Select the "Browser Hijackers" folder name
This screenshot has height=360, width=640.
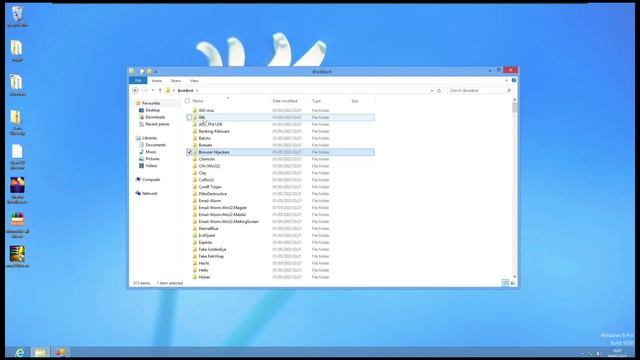pyautogui.click(x=214, y=152)
